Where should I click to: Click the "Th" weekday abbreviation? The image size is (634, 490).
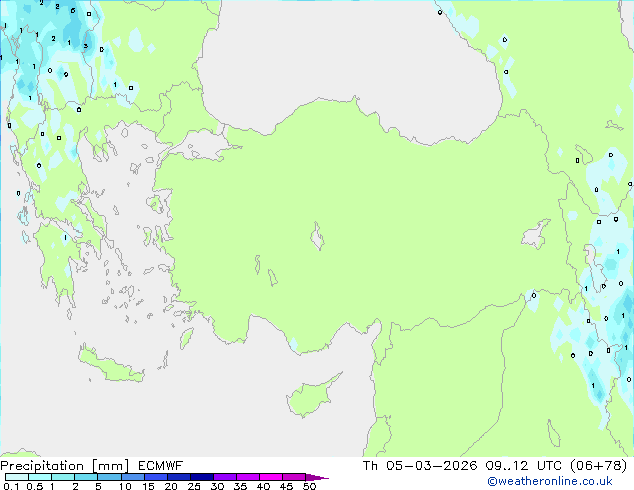point(370,466)
